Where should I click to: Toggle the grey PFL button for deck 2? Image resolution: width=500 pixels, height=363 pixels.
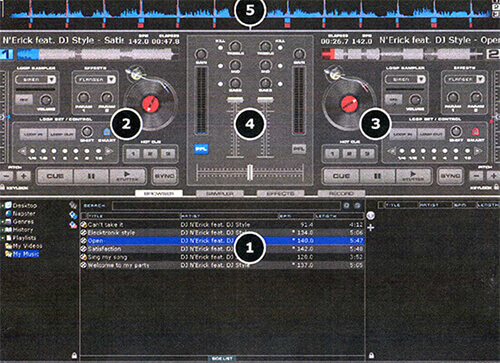click(x=299, y=149)
